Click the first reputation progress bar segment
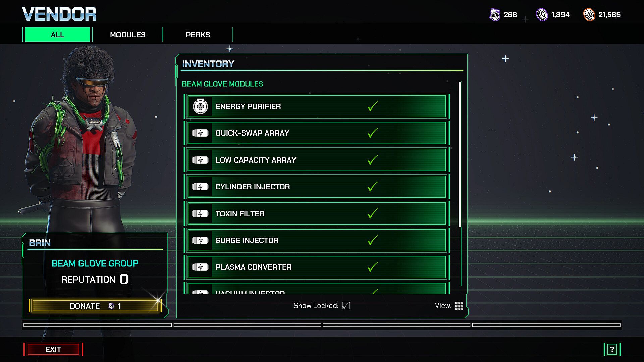644x362 pixels. click(x=98, y=325)
